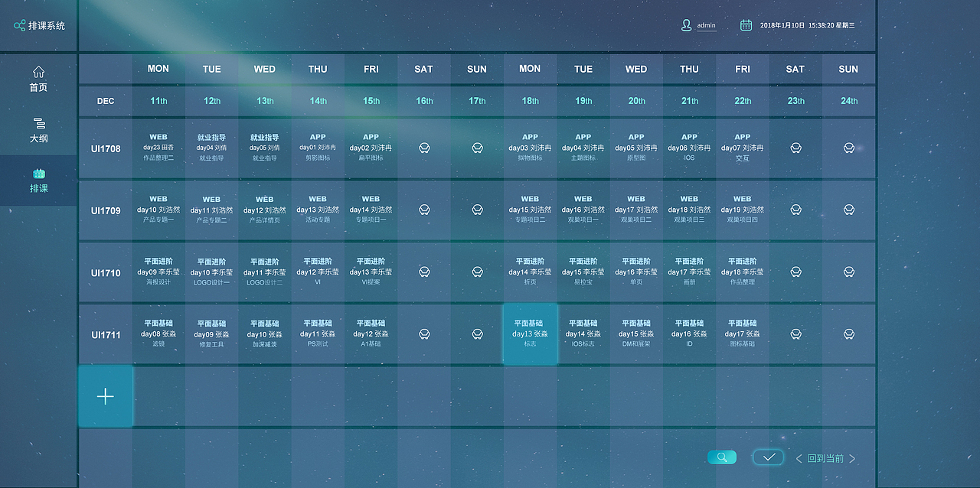Viewport: 980px width, 488px height.
Task: Open the day09 张淼 修复工具 lesson cell
Action: 211,333
